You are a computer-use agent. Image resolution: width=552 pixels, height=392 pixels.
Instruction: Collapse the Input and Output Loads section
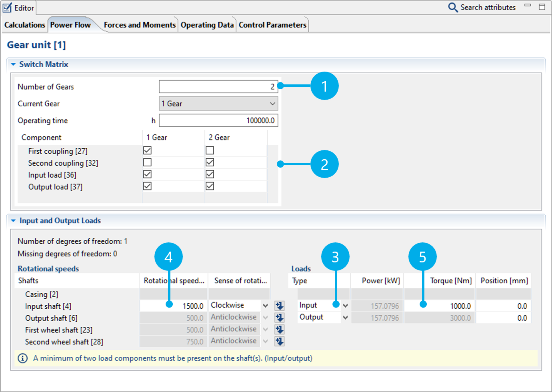point(13,221)
